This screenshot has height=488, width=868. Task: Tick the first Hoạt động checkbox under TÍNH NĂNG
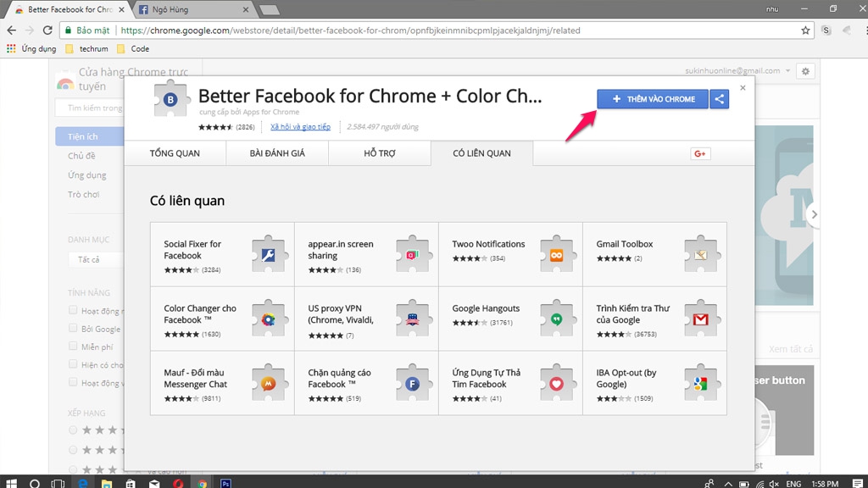point(73,310)
